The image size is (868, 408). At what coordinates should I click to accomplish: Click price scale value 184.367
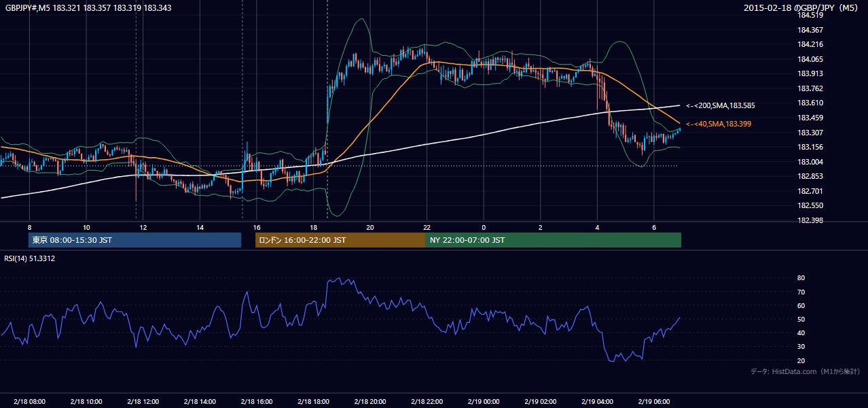coord(810,30)
